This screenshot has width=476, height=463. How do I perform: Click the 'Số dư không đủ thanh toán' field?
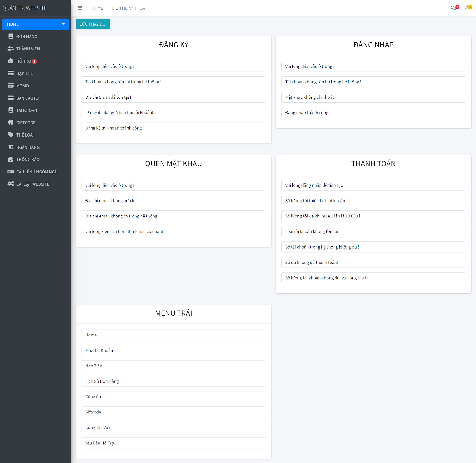373,262
